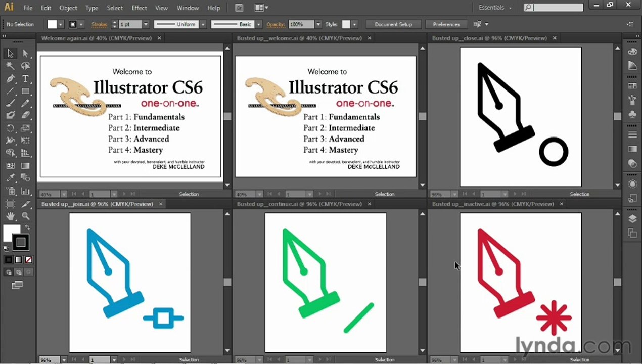Open zoom level dropdown in Welcome again.ai

[64, 194]
